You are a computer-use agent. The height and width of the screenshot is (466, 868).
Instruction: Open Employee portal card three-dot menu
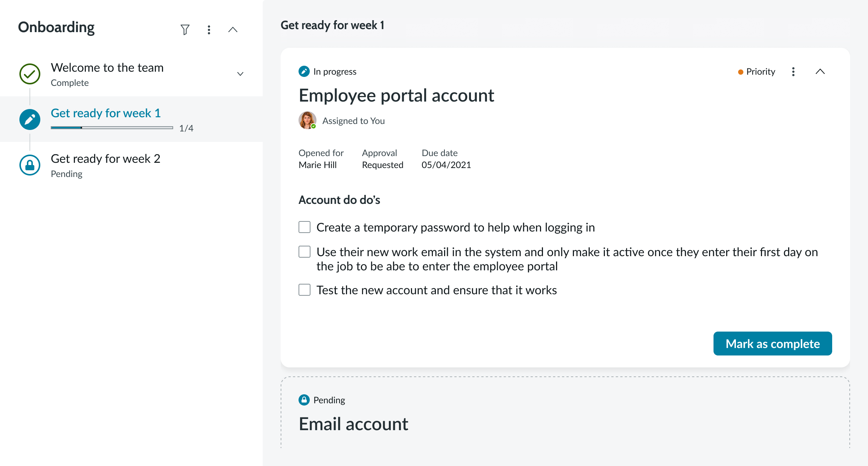(793, 72)
